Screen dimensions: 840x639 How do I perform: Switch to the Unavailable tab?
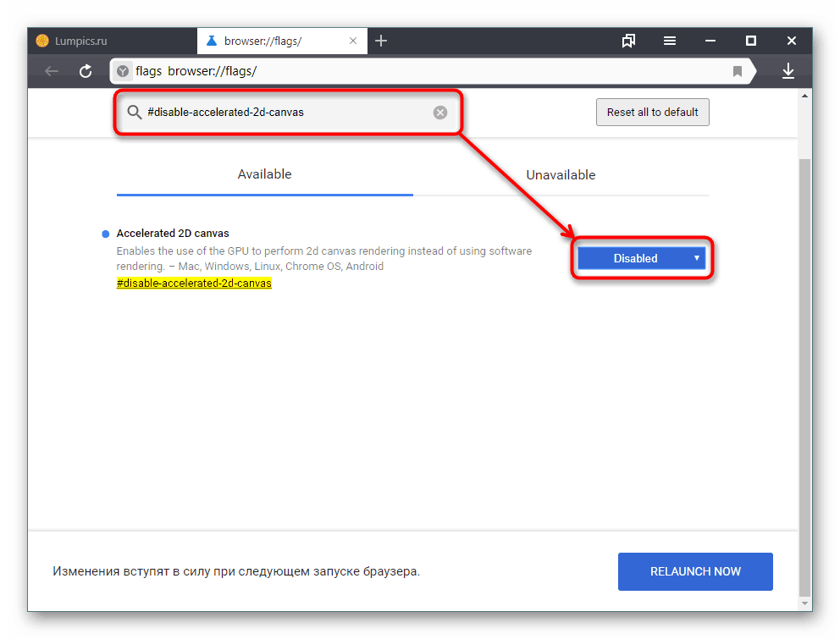click(x=561, y=174)
